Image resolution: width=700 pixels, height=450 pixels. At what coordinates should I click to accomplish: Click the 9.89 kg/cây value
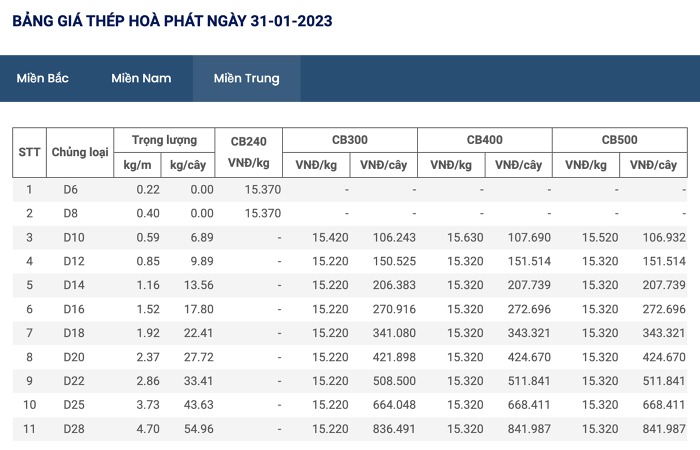coord(202,261)
